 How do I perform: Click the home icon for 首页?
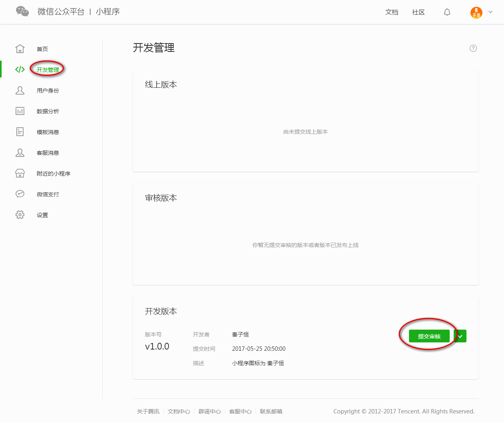(x=20, y=49)
